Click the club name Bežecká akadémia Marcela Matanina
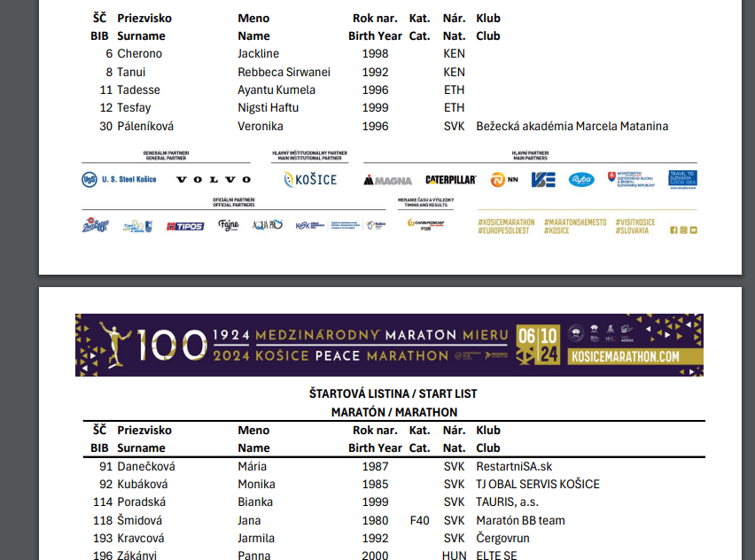 (572, 126)
